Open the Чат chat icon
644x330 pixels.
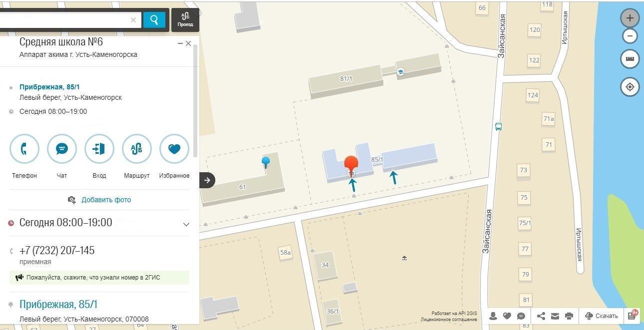(62, 149)
